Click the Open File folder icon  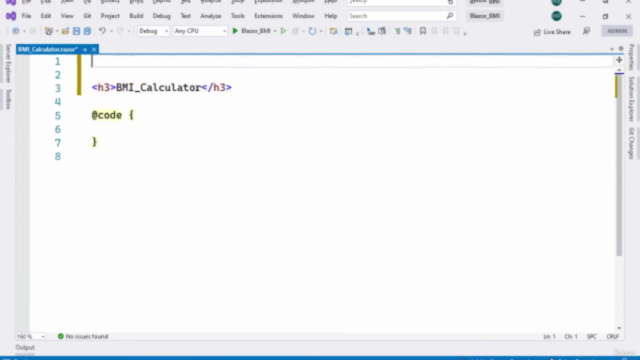[65, 31]
